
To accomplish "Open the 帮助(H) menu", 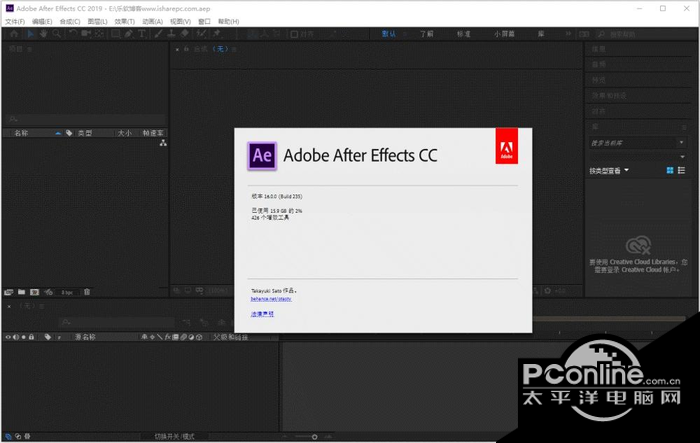I will click(229, 21).
